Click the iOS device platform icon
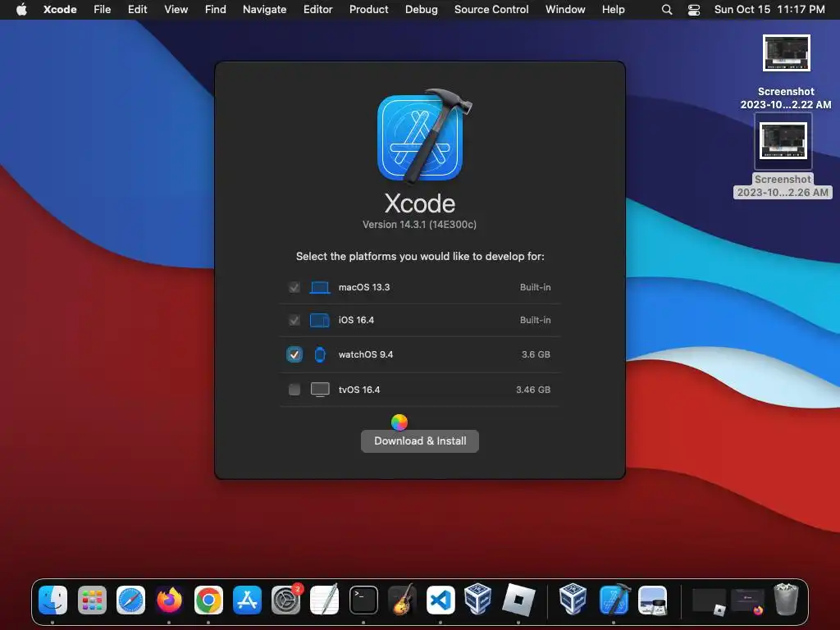This screenshot has width=840, height=630. [320, 321]
